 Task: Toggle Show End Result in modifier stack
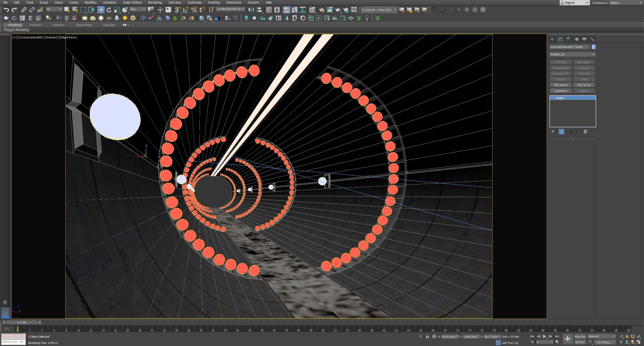(x=561, y=132)
